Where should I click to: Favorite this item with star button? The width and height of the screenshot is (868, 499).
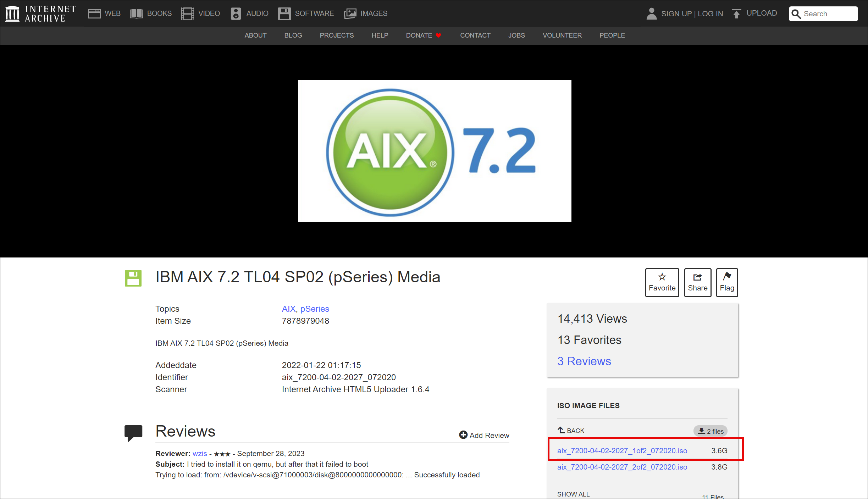(x=662, y=282)
